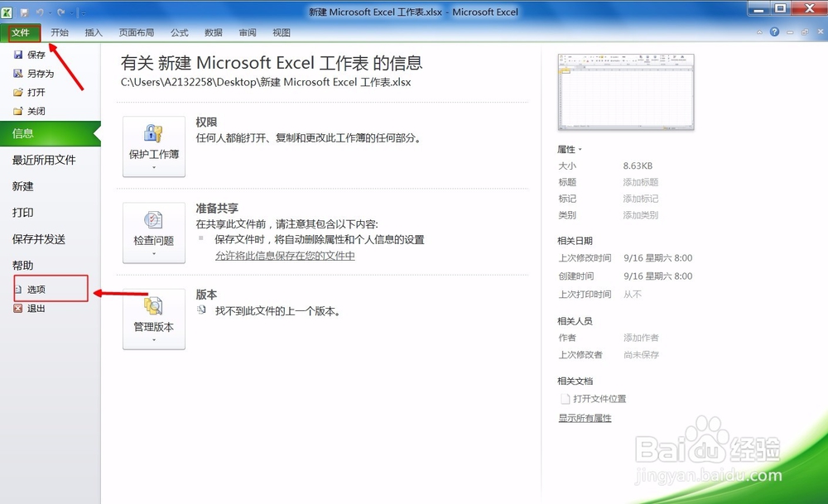Viewport: 828px width, 504px height.
Task: Click the 管理版本 magnifier icon
Action: click(153, 306)
